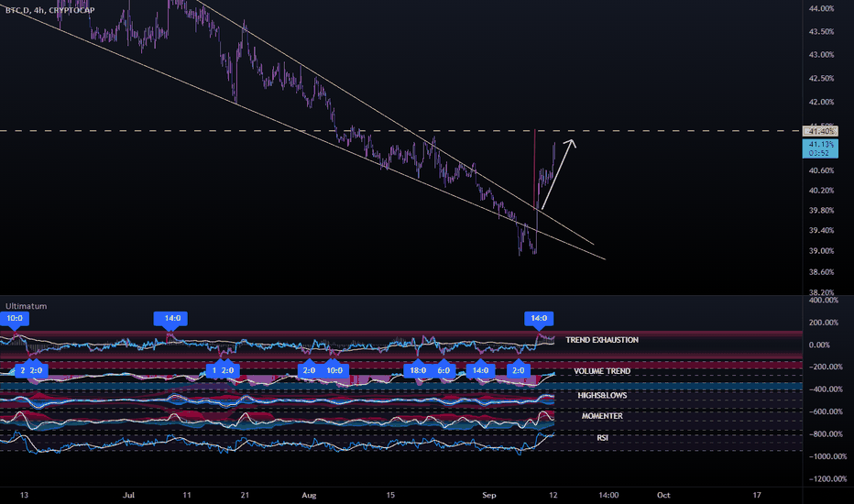Viewport: 854px width, 504px height.
Task: Click the BTC.D, 4h, CRYPTOCAP symbol title
Action: click(50, 10)
